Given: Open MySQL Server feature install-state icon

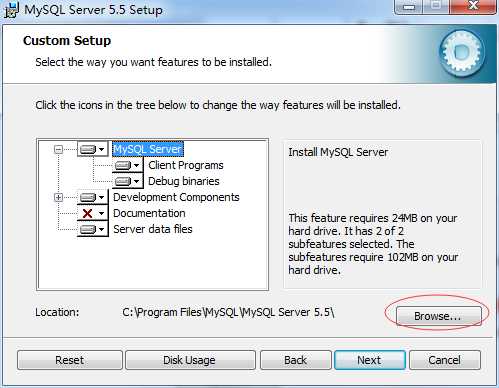Looking at the screenshot, I should (92, 149).
